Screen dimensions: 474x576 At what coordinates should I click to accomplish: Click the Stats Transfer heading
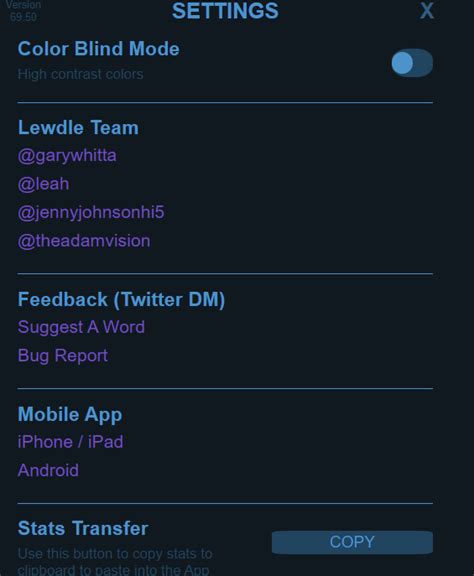[x=83, y=528]
